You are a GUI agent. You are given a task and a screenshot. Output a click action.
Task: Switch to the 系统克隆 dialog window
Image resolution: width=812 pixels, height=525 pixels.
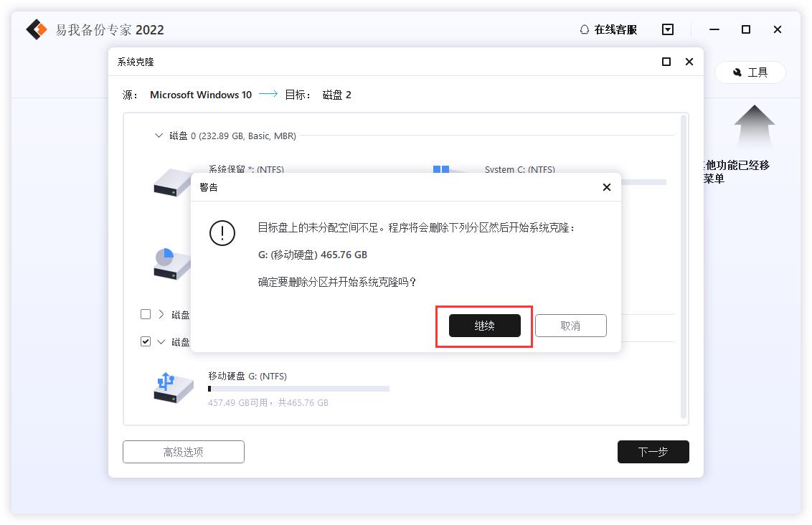click(x=133, y=62)
